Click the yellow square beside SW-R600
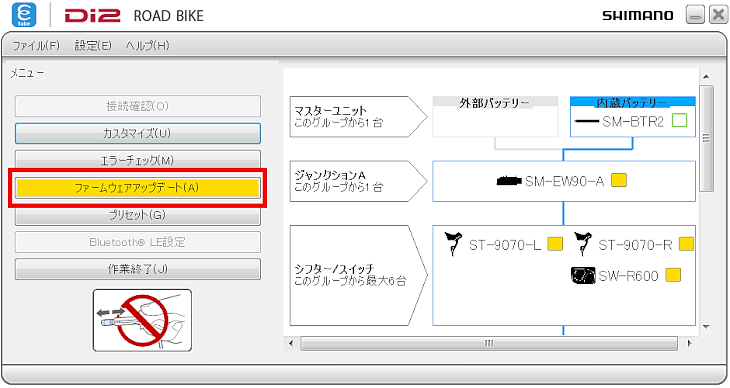This screenshot has width=730, height=388. point(673,275)
